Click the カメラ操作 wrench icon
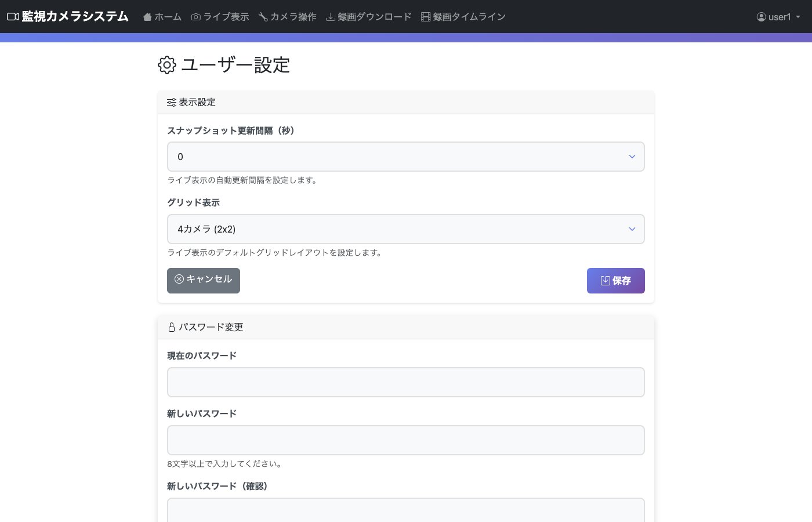Viewport: 812px width, 522px height. click(262, 17)
